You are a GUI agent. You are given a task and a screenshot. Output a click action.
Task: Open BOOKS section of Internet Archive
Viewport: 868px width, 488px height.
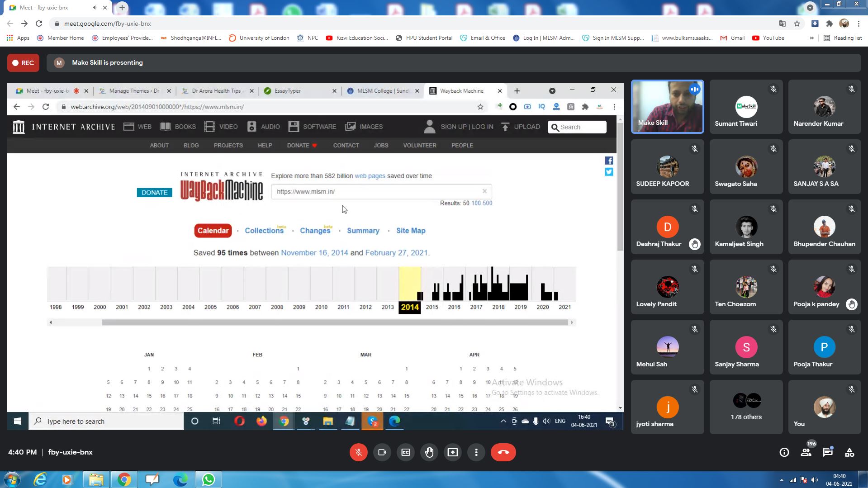[x=178, y=127]
